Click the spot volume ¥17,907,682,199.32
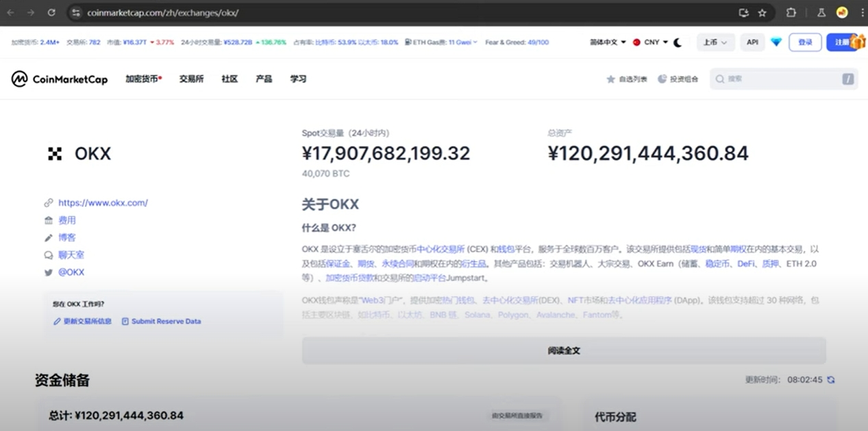Image resolution: width=868 pixels, height=431 pixels. (x=386, y=153)
